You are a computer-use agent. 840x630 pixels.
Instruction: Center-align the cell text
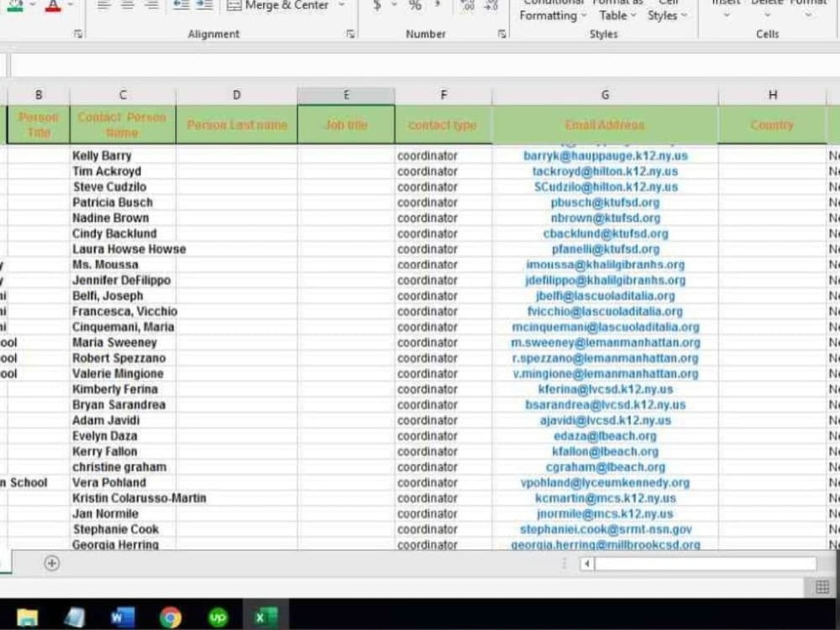point(128,5)
